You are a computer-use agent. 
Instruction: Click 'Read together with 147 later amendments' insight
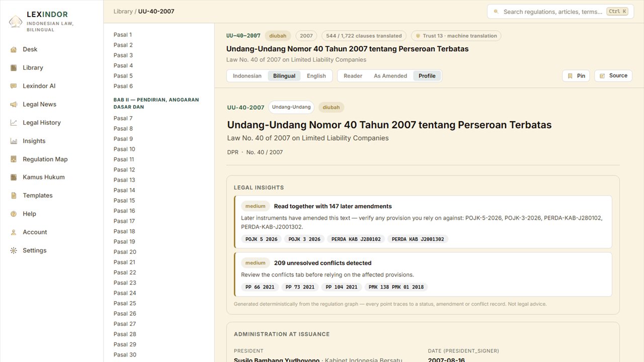click(333, 206)
